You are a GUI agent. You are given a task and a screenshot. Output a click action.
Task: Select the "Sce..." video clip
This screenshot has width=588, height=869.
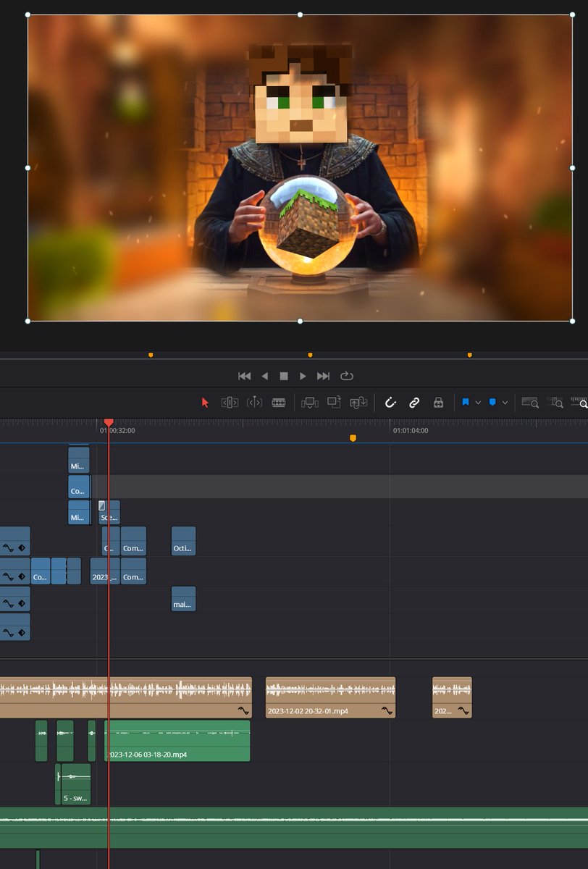click(109, 512)
